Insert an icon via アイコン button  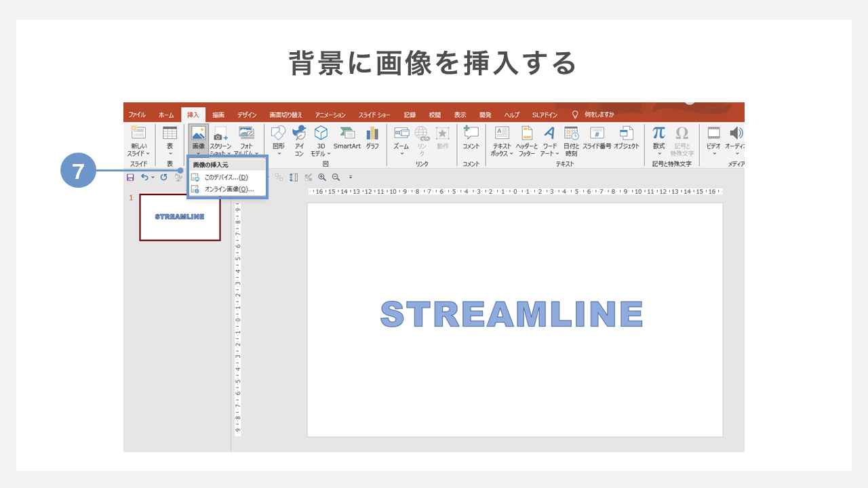299,140
